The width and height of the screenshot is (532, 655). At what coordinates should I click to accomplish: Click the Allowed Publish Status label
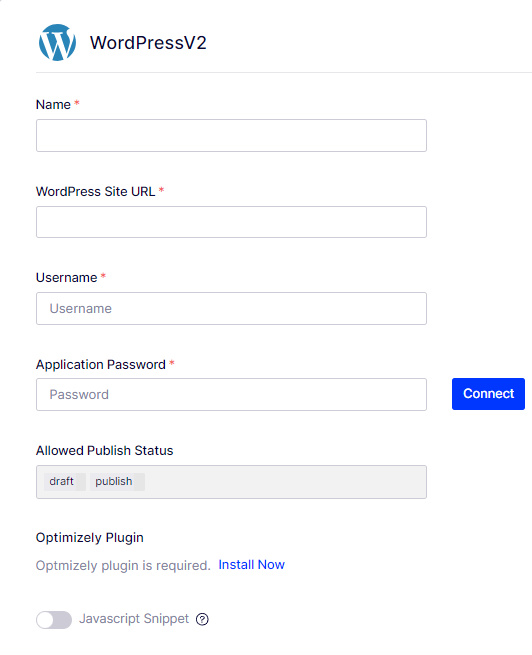(x=104, y=450)
